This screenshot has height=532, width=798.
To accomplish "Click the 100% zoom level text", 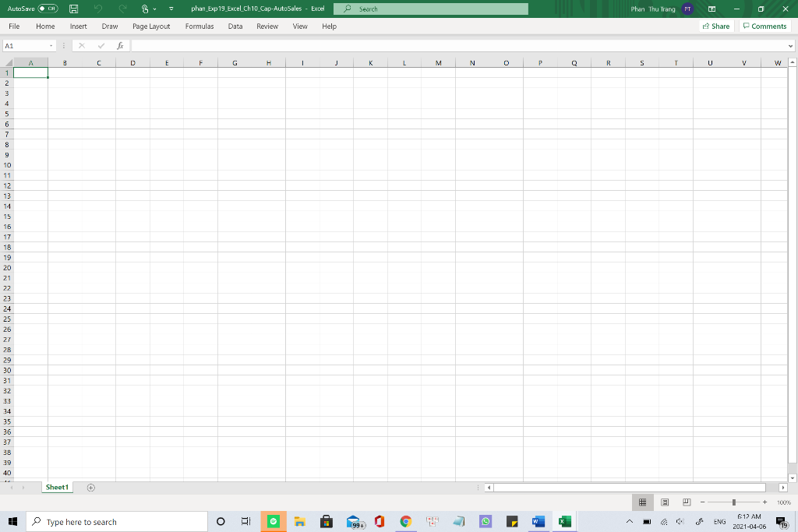I will click(x=784, y=502).
